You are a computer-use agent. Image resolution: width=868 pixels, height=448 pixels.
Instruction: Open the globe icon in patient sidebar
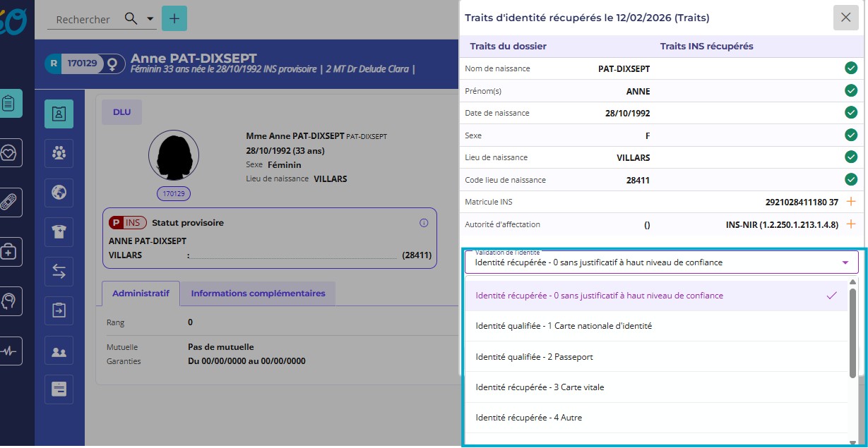59,192
